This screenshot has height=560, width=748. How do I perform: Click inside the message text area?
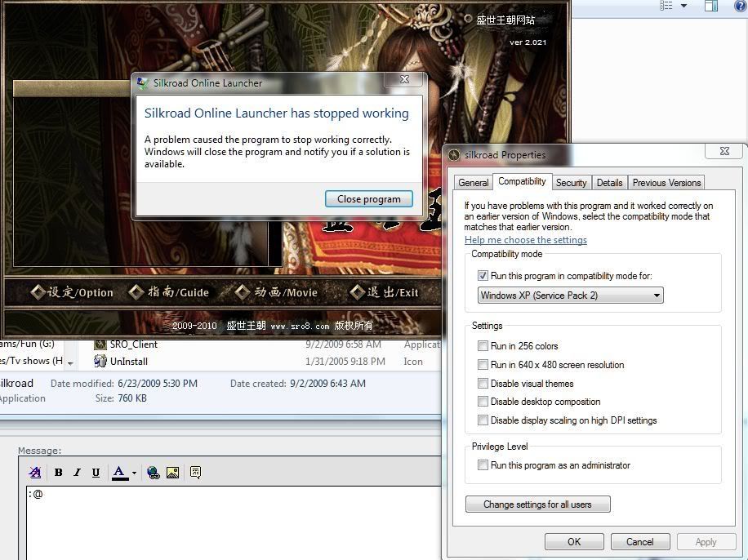tap(234, 522)
